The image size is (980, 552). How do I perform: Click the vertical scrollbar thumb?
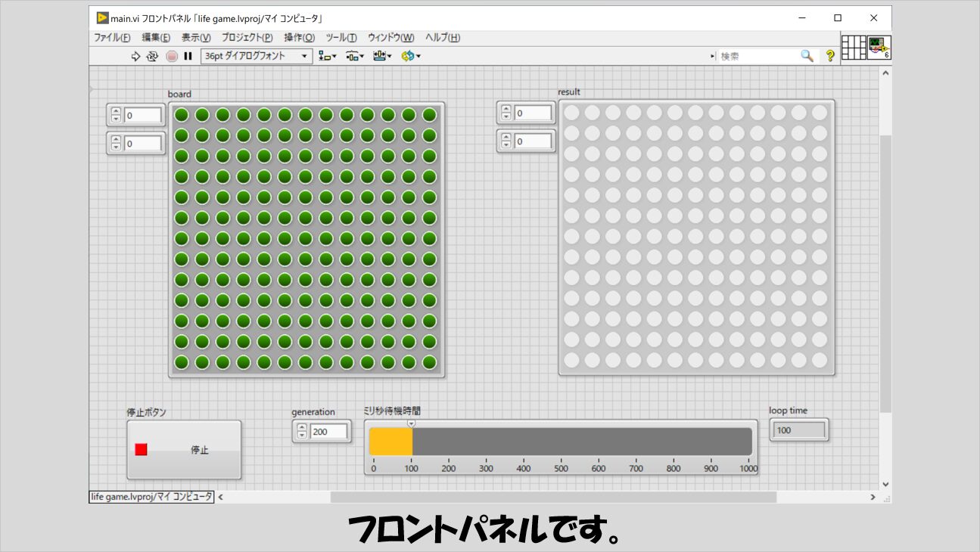point(885,274)
